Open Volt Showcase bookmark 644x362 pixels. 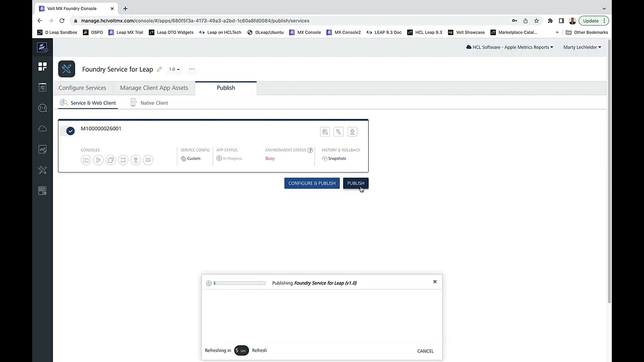(x=466, y=32)
